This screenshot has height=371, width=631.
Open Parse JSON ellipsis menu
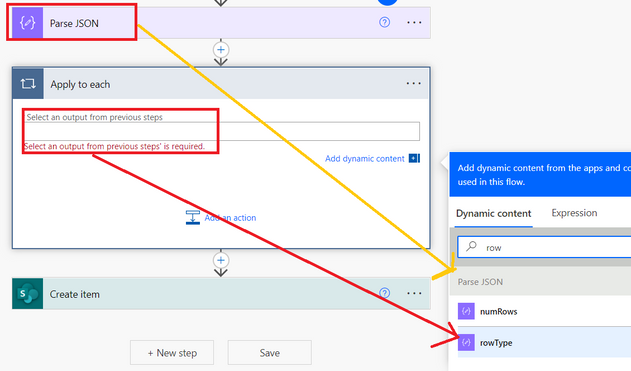click(x=414, y=23)
